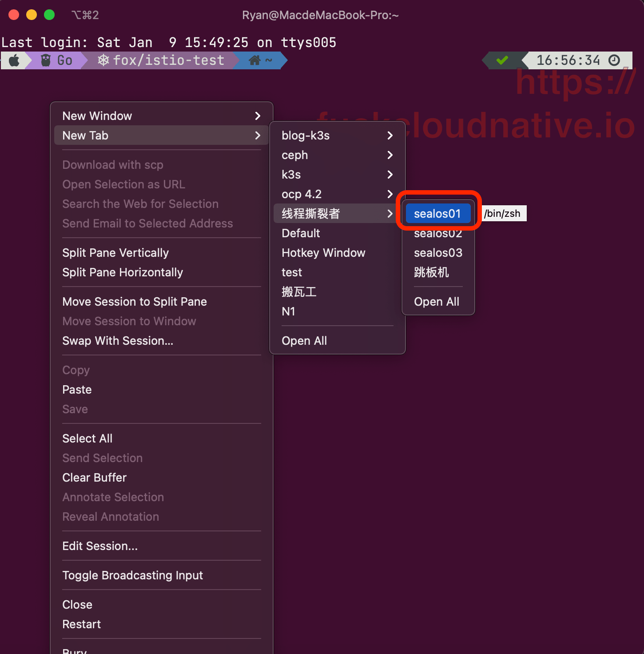The height and width of the screenshot is (654, 644).
Task: Expand the New Tab submenu arrow
Action: [x=258, y=136]
